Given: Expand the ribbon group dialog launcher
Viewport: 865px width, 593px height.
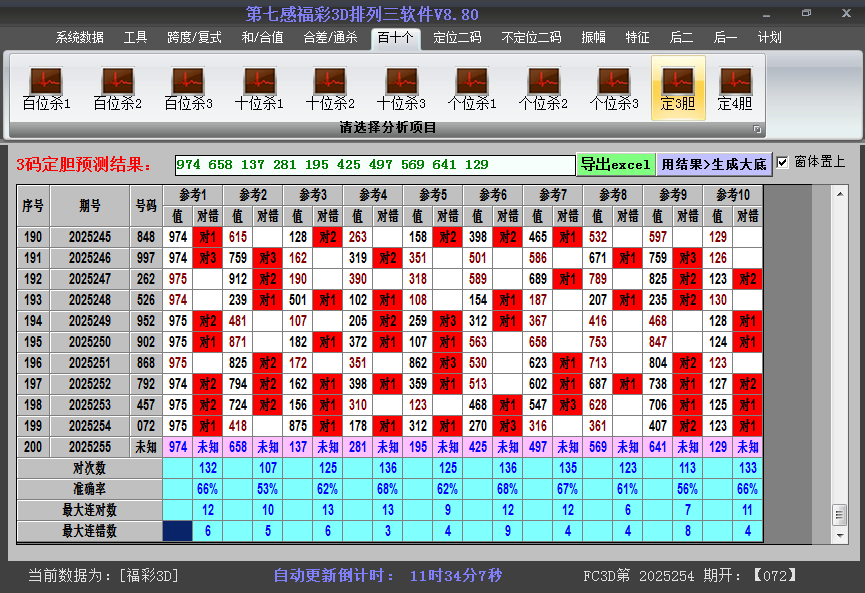Looking at the screenshot, I should coord(757,129).
